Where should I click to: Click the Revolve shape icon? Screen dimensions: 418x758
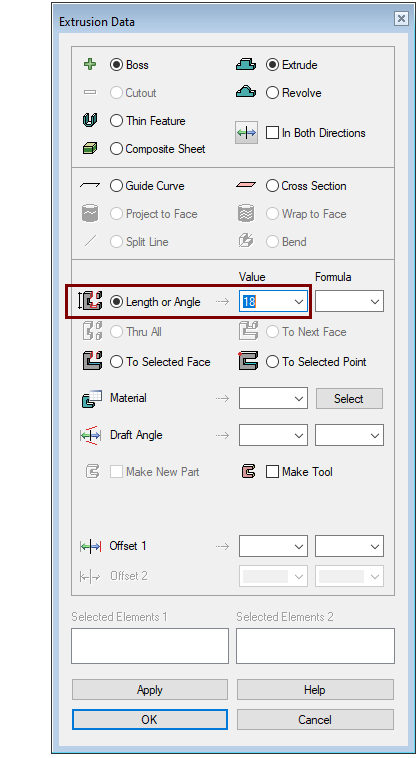tap(246, 92)
